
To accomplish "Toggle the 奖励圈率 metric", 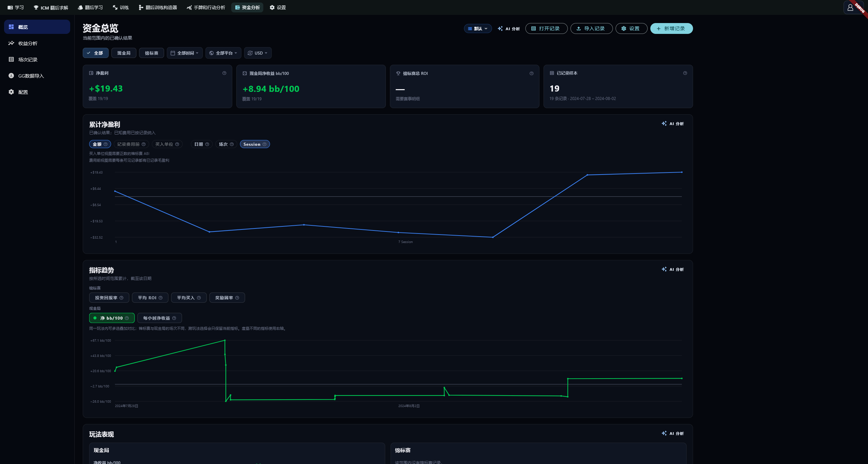I will (227, 298).
